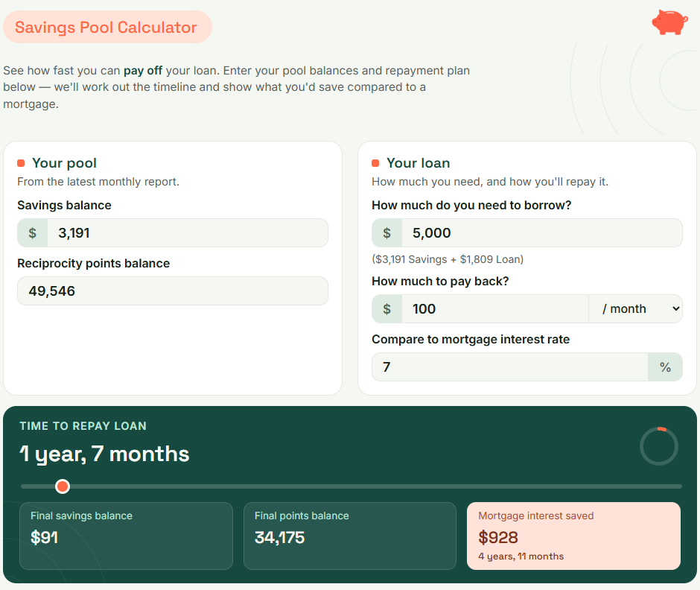Click the time to repay slider handle

tap(63, 486)
